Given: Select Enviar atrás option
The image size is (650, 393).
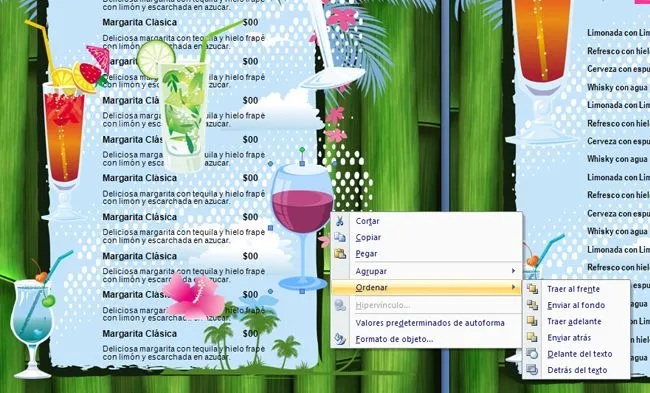Looking at the screenshot, I should tap(576, 337).
